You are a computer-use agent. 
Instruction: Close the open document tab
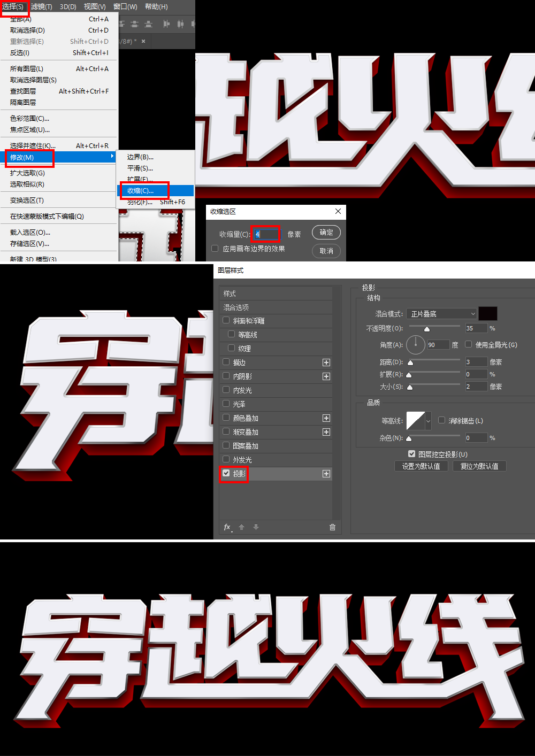143,41
